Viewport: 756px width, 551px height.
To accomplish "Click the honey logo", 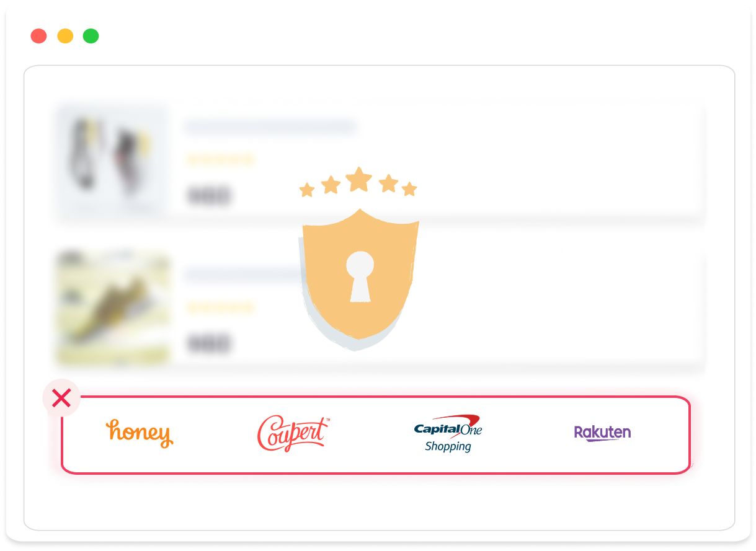I will click(x=140, y=433).
